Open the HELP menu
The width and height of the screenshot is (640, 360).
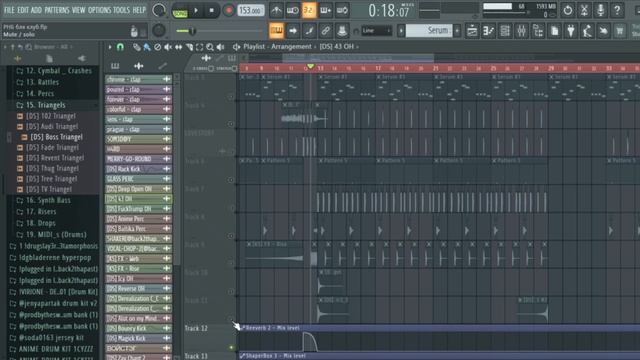click(x=139, y=10)
